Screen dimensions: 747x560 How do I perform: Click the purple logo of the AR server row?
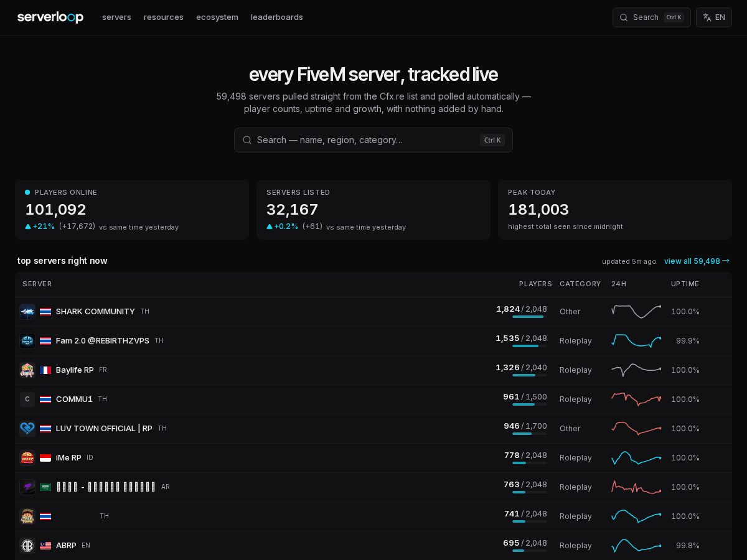(x=27, y=487)
